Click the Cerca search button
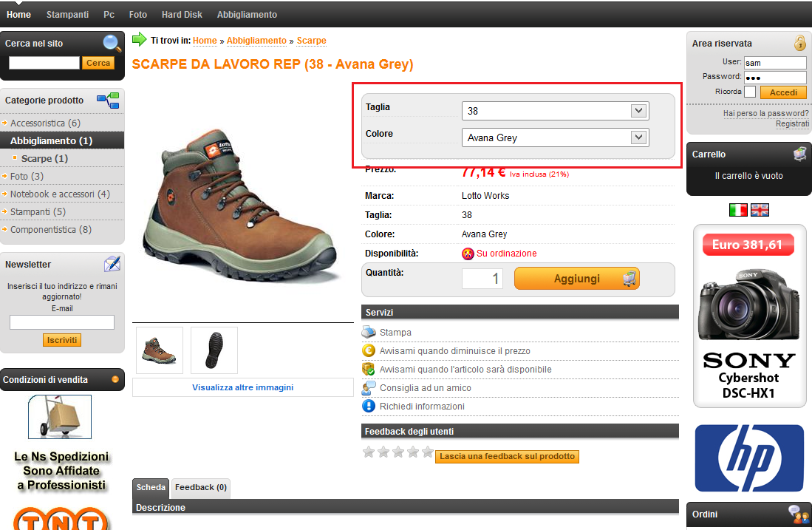 (98, 63)
